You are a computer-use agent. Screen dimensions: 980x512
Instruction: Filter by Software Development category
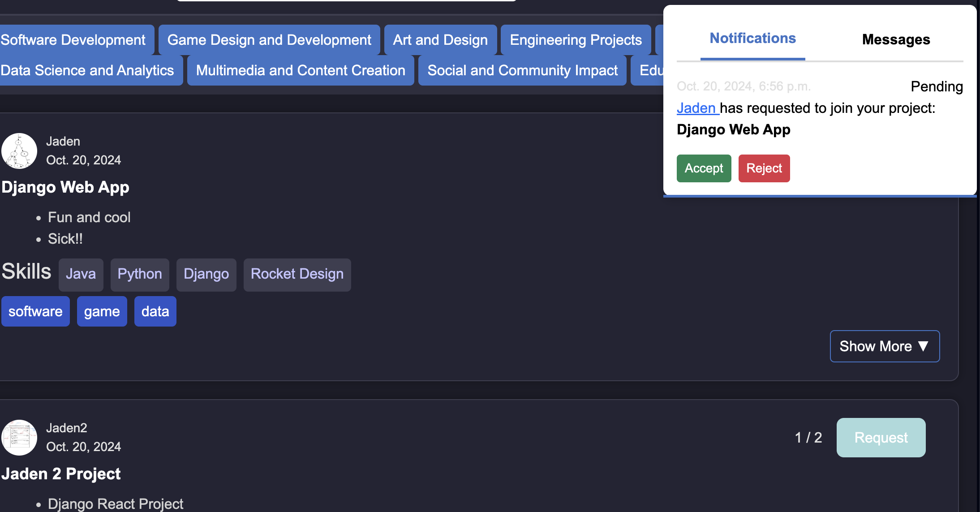[74, 40]
